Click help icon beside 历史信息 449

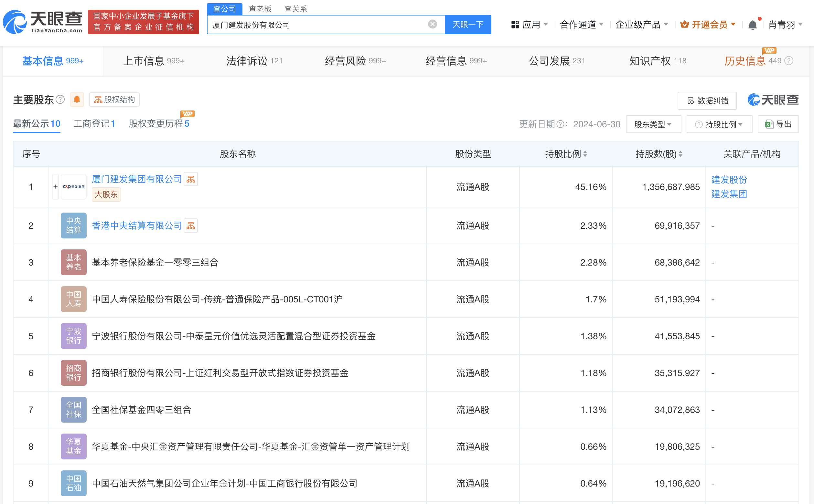coord(789,61)
